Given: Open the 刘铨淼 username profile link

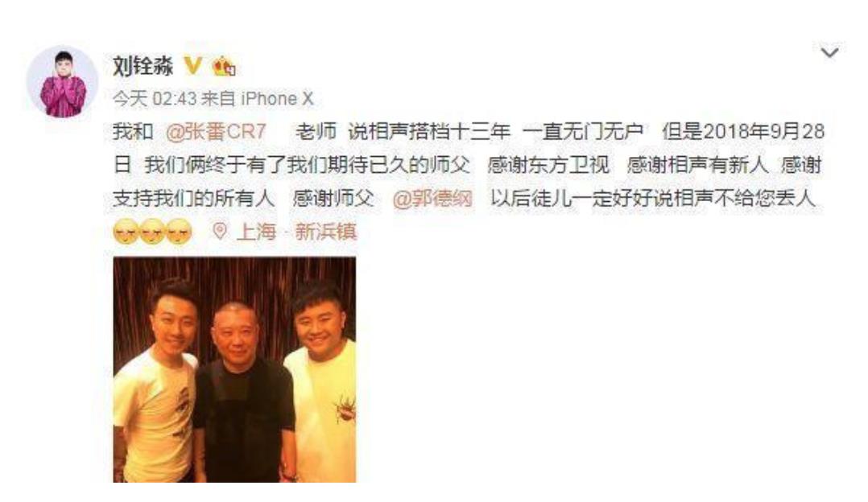Looking at the screenshot, I should (x=143, y=66).
